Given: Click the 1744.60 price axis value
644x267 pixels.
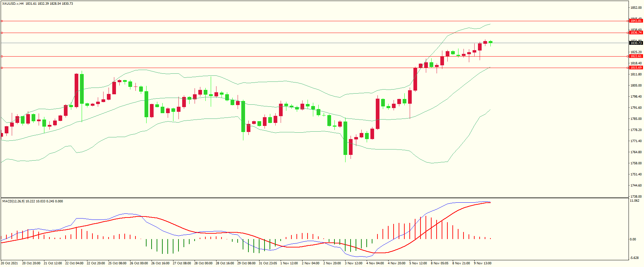Looking at the screenshot, I should click(636, 186).
